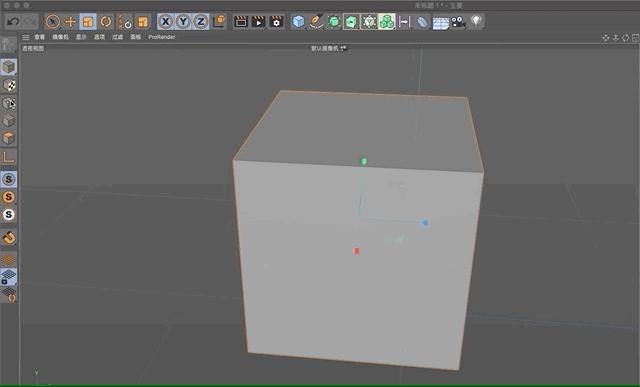640x387 pixels.
Task: Click the orange last-tool icon beside the X lock
Action: pyautogui.click(x=142, y=22)
